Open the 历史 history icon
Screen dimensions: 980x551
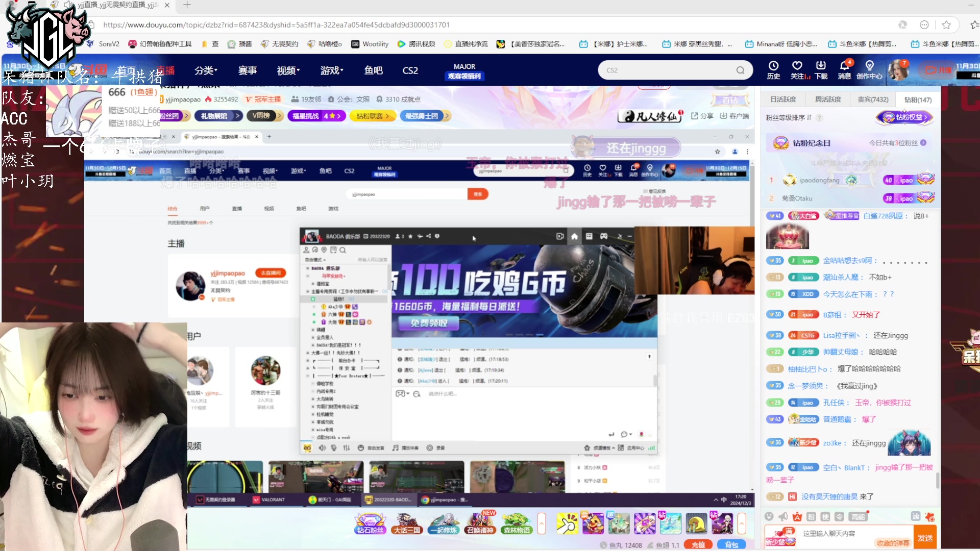click(773, 70)
